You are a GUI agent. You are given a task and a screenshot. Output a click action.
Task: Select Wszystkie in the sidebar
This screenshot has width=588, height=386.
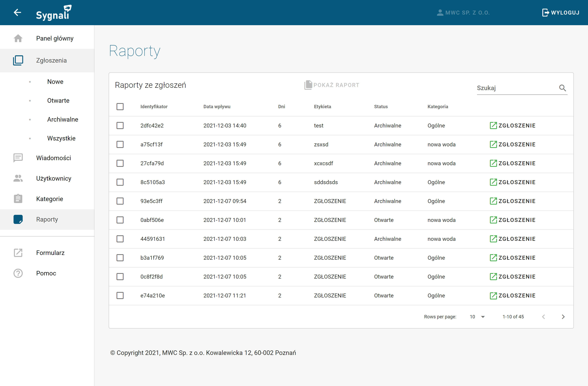pyautogui.click(x=61, y=138)
